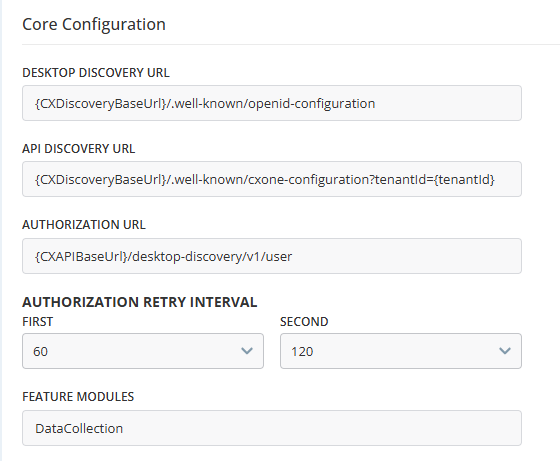Open the Second retry interval dropdown chevron

pyautogui.click(x=505, y=351)
